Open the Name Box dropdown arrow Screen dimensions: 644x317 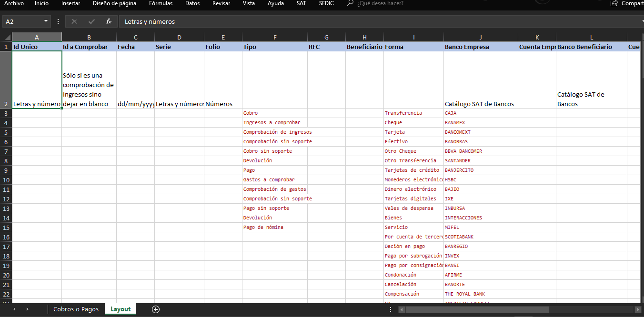point(46,21)
